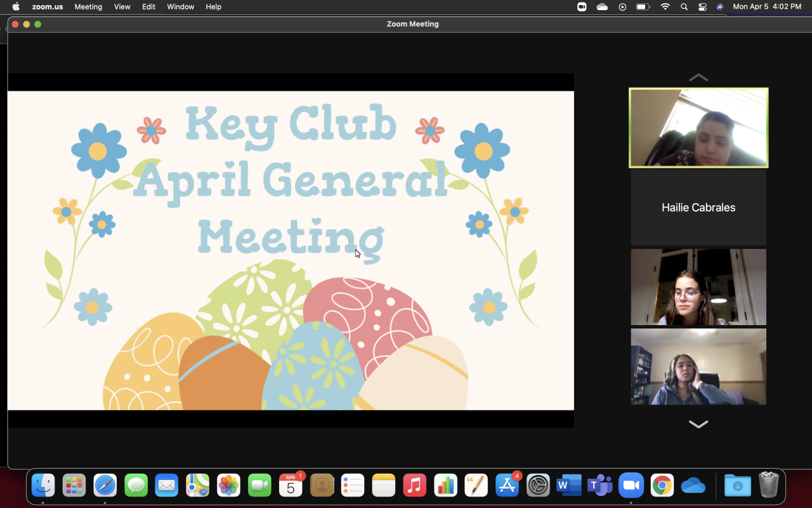Viewport: 812px width, 508px height.
Task: Open Control Center in menu bar
Action: [702, 7]
